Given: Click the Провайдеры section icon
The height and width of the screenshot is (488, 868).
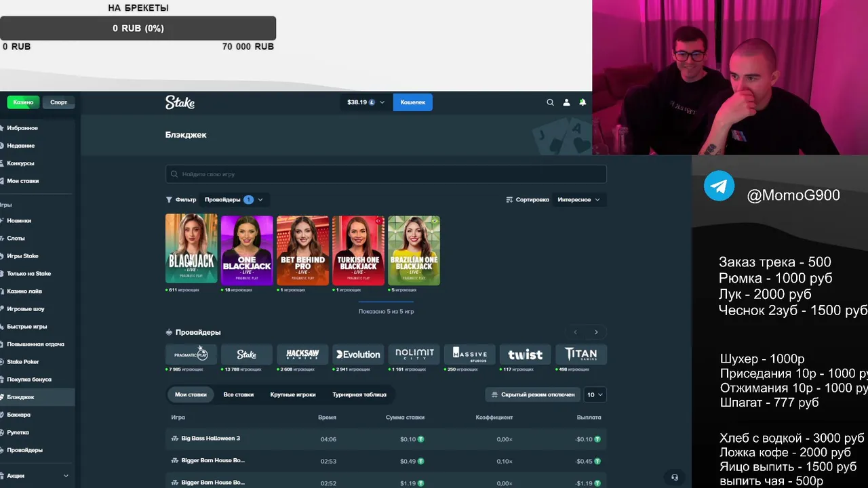Looking at the screenshot, I should tap(169, 332).
